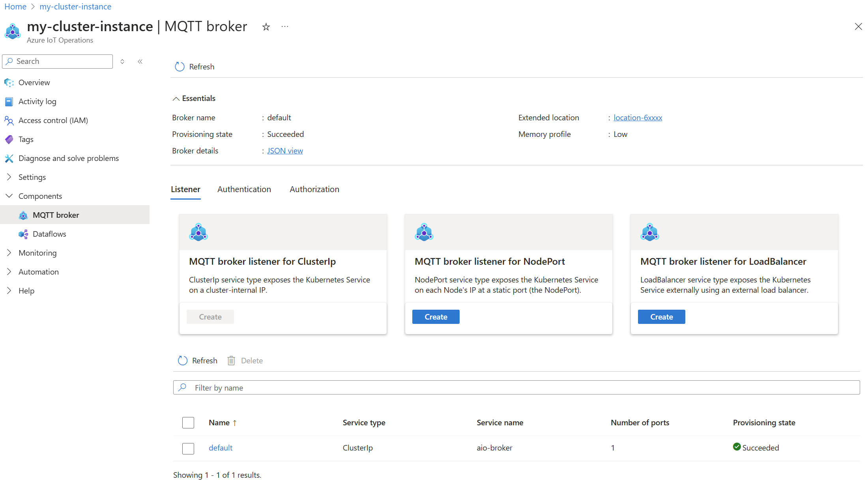Switch to the Authentication tab
Screen dimensions: 868x488
pos(245,189)
